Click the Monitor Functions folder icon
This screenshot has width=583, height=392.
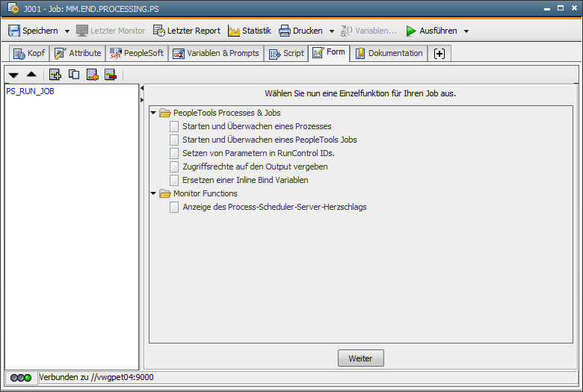165,193
